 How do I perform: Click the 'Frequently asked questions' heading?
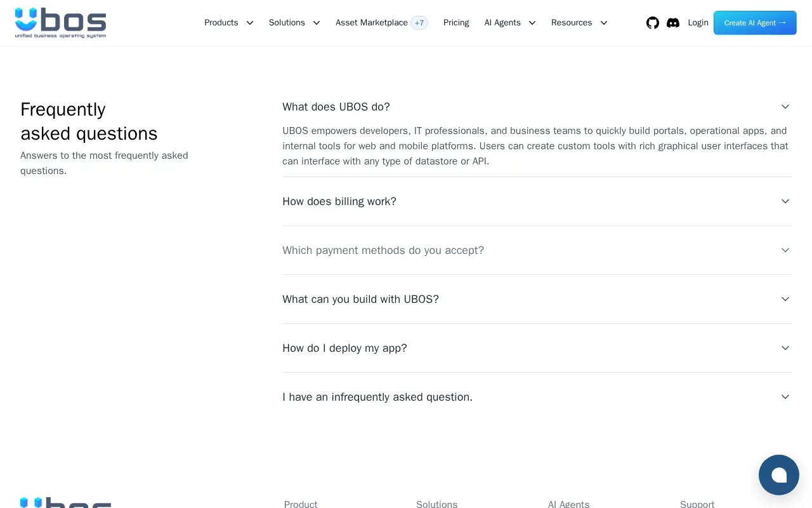point(89,121)
